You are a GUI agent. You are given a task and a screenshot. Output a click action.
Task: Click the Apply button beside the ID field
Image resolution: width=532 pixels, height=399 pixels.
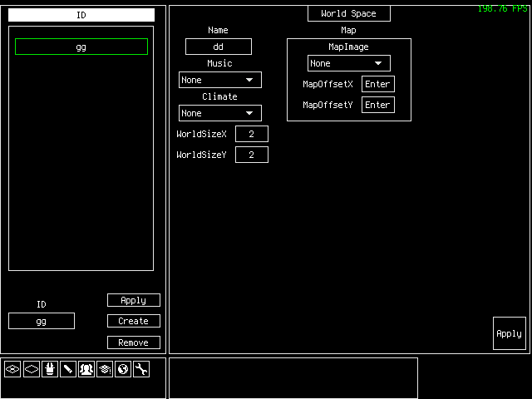coord(133,300)
